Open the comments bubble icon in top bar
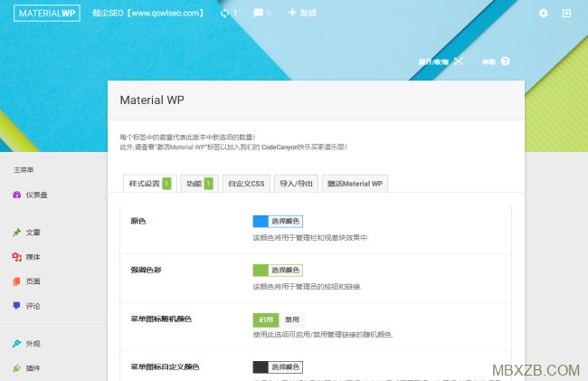Image resolution: width=588 pixels, height=381 pixels. (x=258, y=14)
